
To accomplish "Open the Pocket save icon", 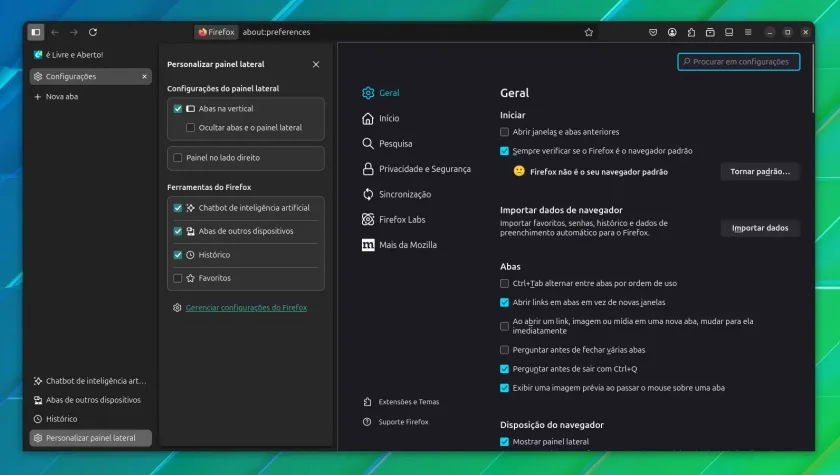I will tap(653, 32).
